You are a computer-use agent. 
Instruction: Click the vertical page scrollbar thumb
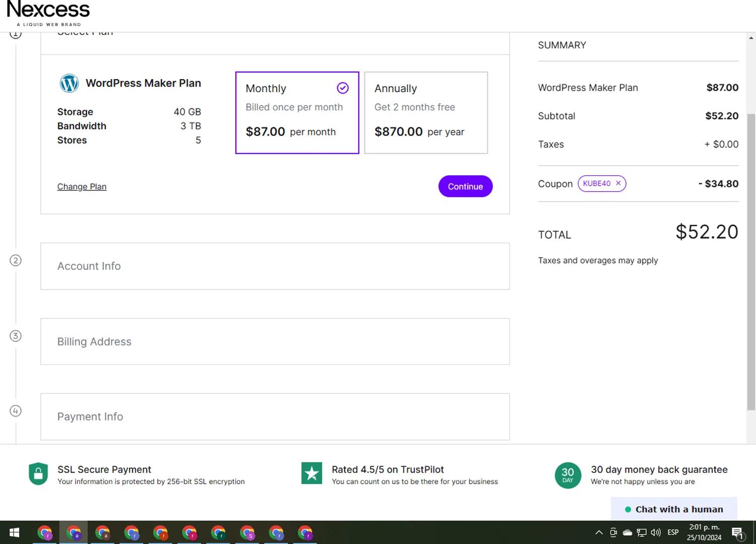pos(751,262)
